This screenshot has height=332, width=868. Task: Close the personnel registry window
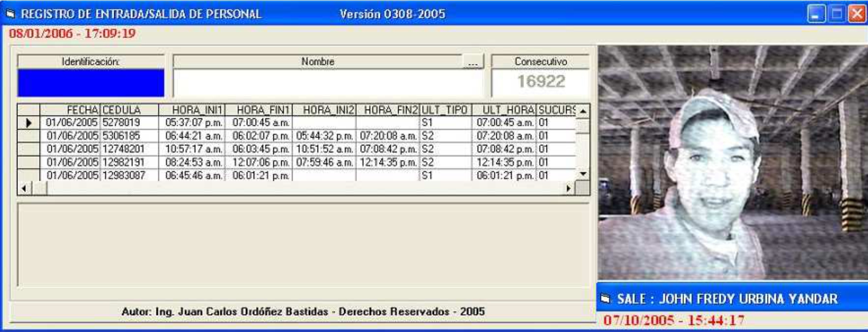pyautogui.click(x=857, y=14)
